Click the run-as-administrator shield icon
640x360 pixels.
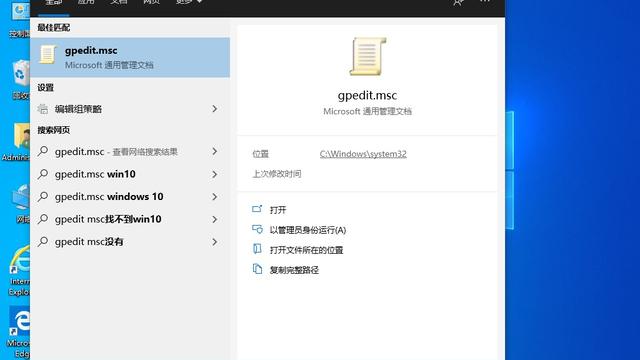coord(257,229)
